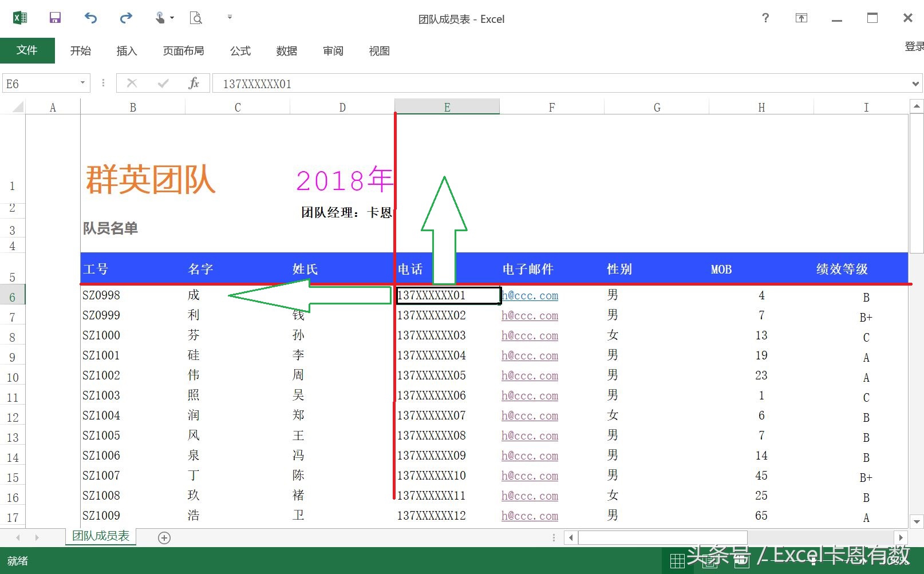Switch to Page Layout view
This screenshot has height=574, width=924.
click(710, 561)
